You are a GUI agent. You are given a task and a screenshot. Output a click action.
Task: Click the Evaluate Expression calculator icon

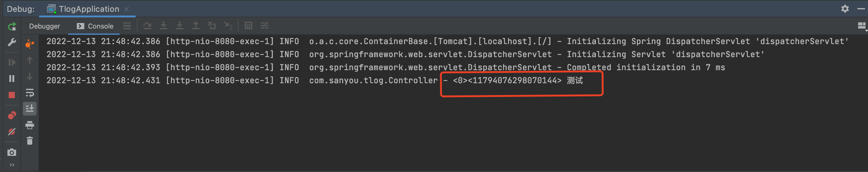coord(248,26)
